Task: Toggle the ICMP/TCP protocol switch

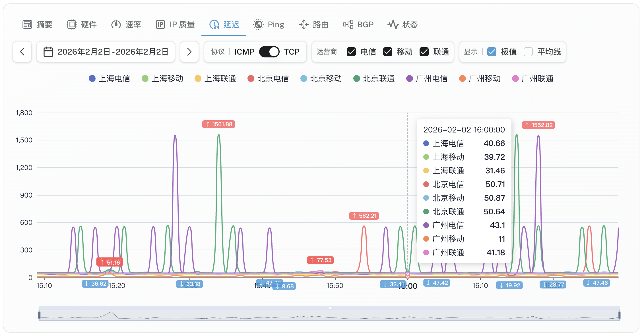Action: 269,52
